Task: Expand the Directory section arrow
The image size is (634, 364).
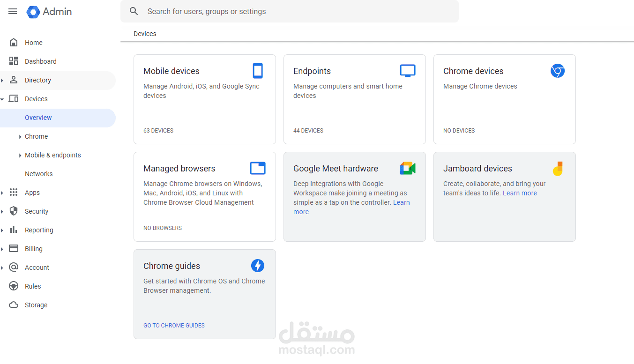Action: pyautogui.click(x=2, y=80)
